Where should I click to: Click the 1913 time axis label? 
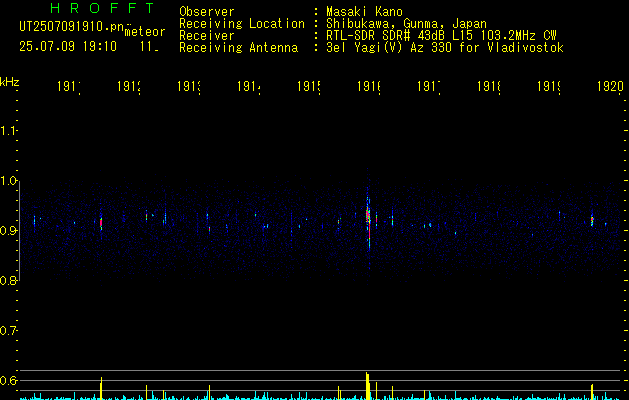(x=189, y=86)
